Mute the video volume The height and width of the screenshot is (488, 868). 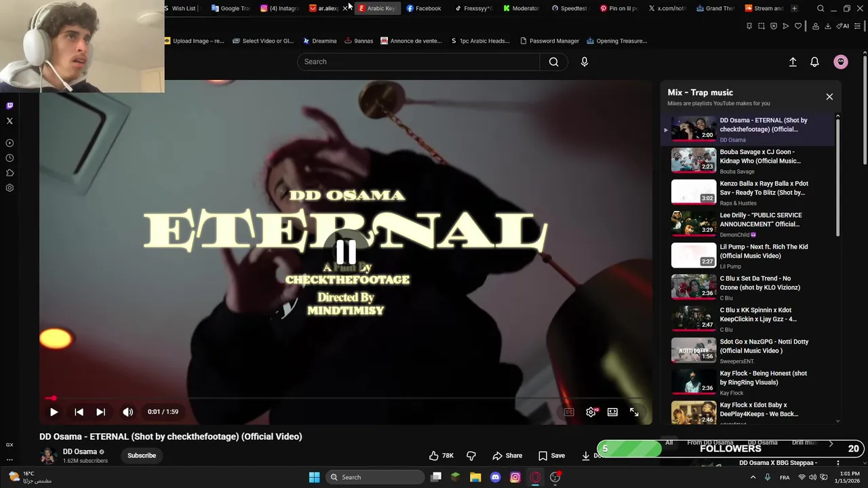coord(127,412)
